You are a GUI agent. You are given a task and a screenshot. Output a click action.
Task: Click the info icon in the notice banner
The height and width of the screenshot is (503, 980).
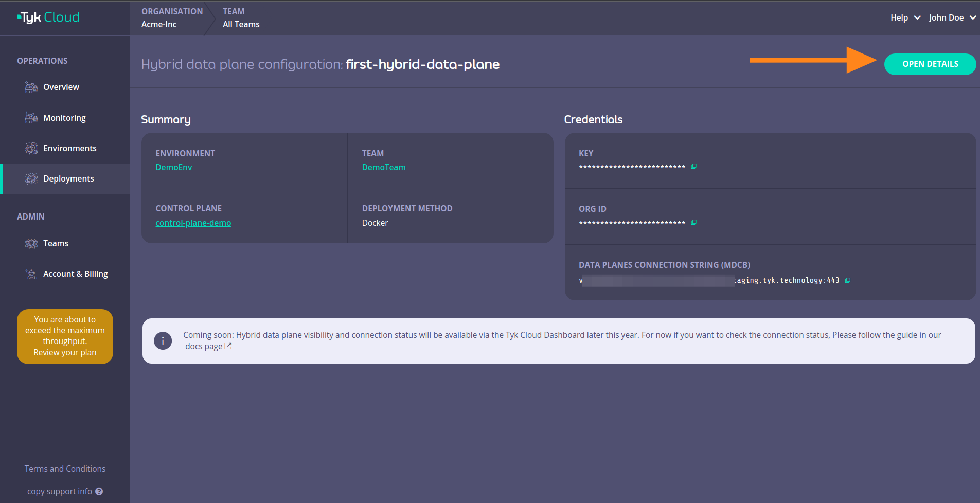pyautogui.click(x=163, y=340)
